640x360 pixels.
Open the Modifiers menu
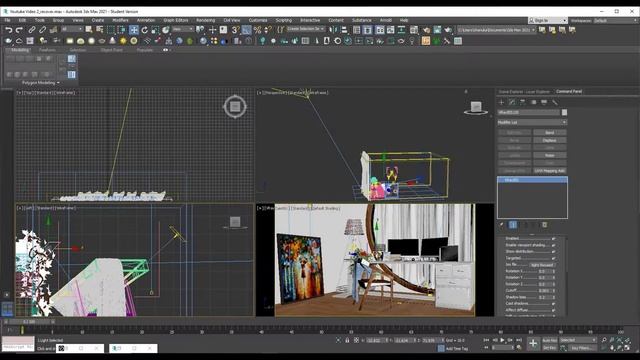(120, 20)
